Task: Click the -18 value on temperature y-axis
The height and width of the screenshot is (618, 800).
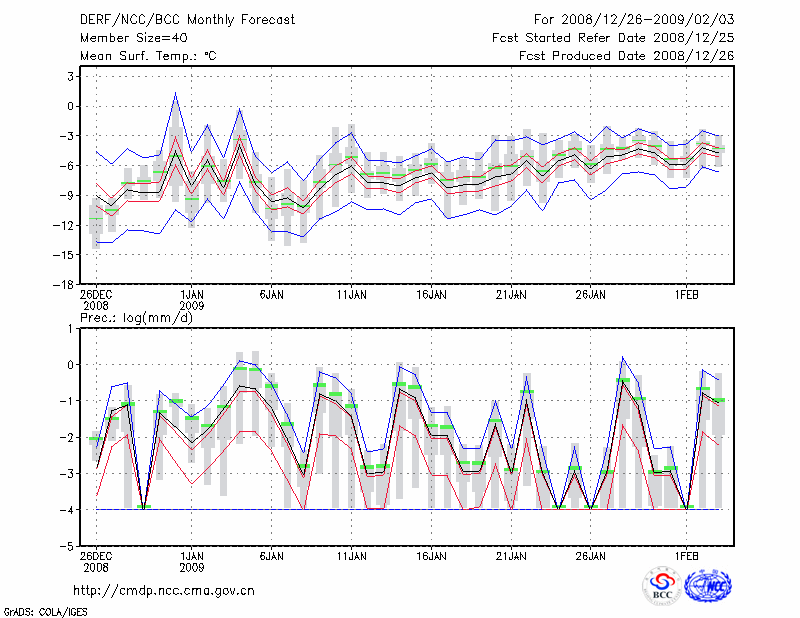Action: [66, 285]
